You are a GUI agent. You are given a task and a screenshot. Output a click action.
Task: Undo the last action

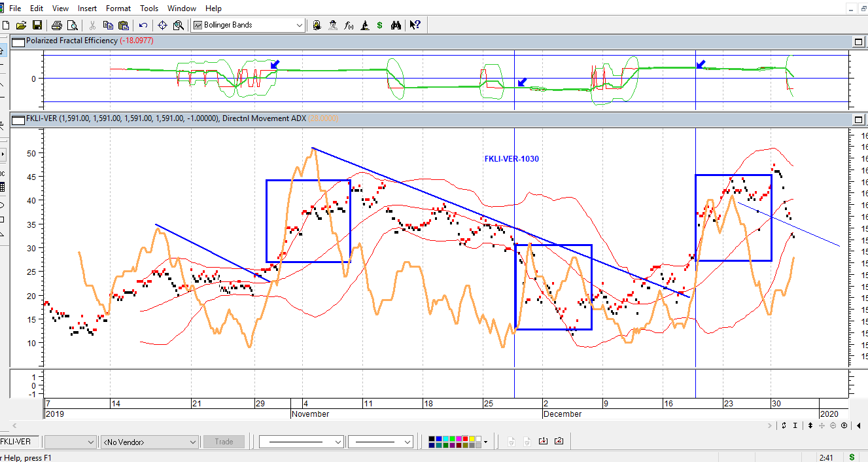click(143, 25)
